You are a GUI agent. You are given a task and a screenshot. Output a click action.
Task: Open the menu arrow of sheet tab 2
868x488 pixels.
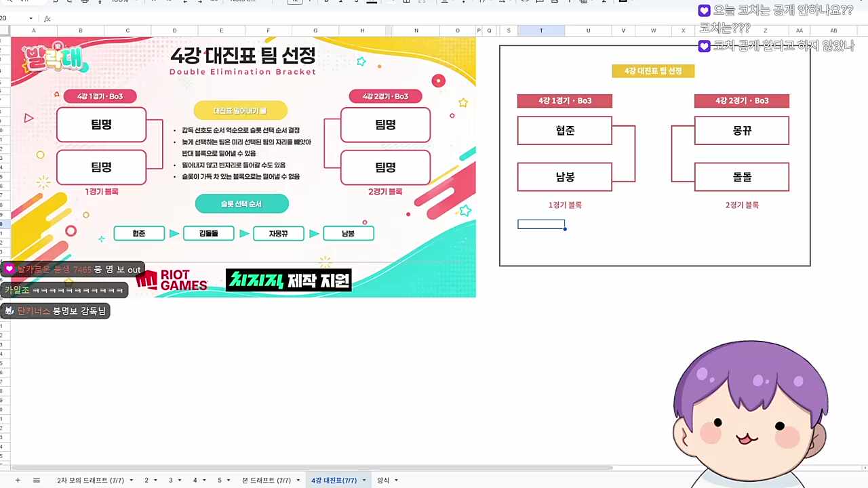(155, 481)
